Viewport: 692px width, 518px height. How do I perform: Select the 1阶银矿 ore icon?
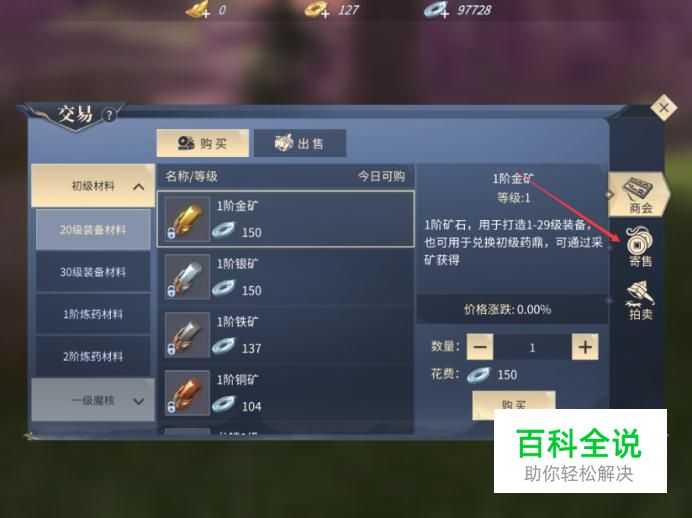[x=187, y=277]
